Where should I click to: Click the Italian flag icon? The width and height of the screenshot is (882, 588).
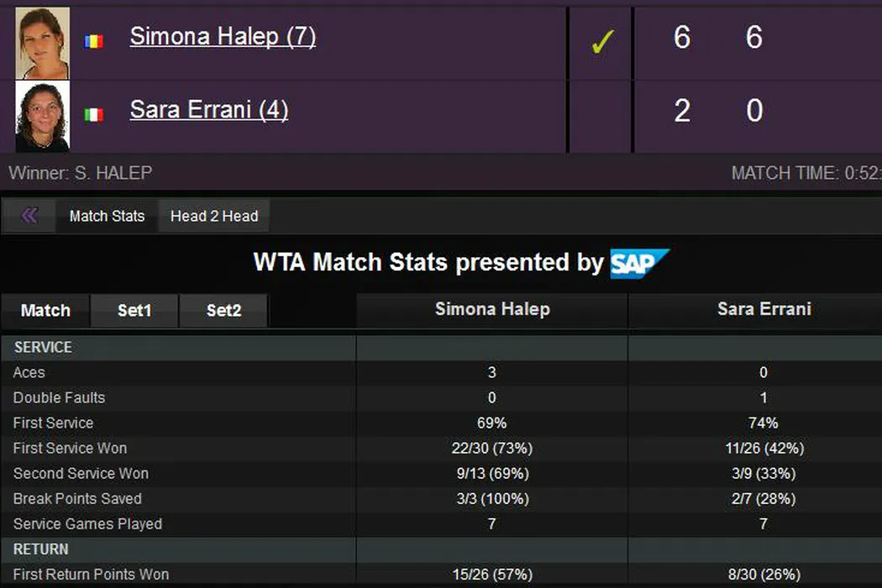click(94, 114)
